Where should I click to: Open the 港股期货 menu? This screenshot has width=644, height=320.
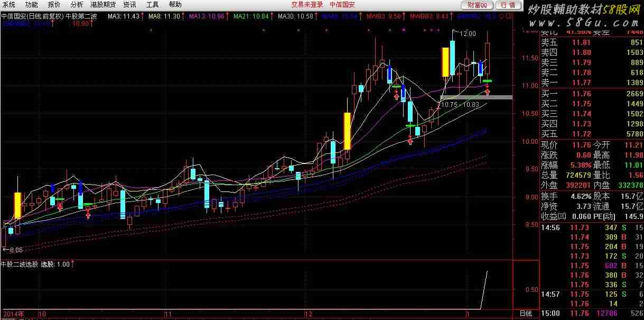click(103, 4)
